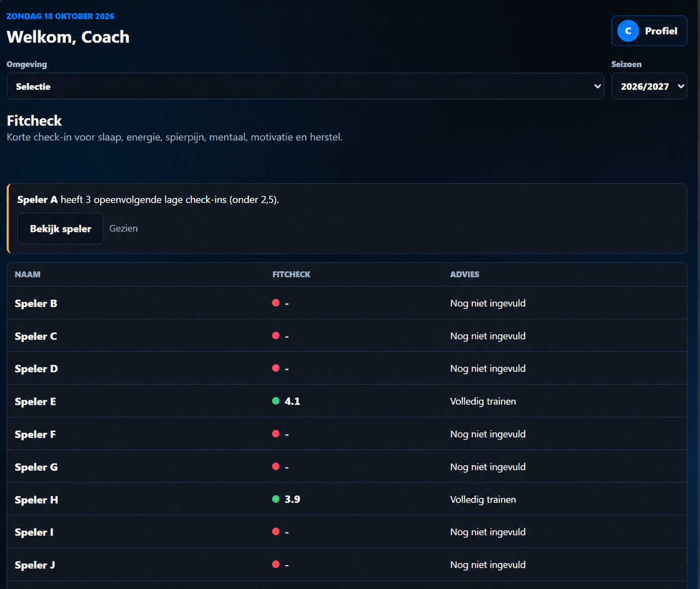The height and width of the screenshot is (589, 700).
Task: Select Speler H in the table
Action: tap(36, 499)
